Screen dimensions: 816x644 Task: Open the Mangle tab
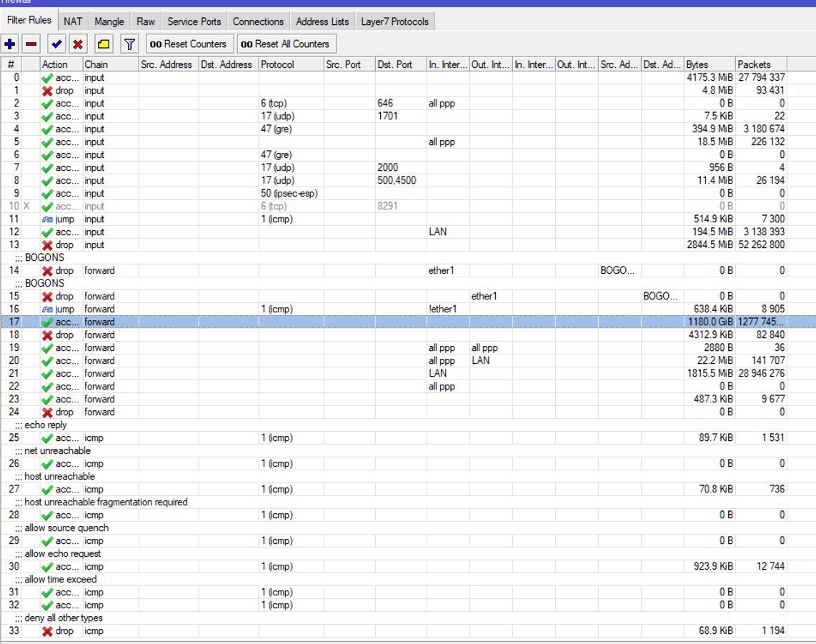[x=109, y=21]
